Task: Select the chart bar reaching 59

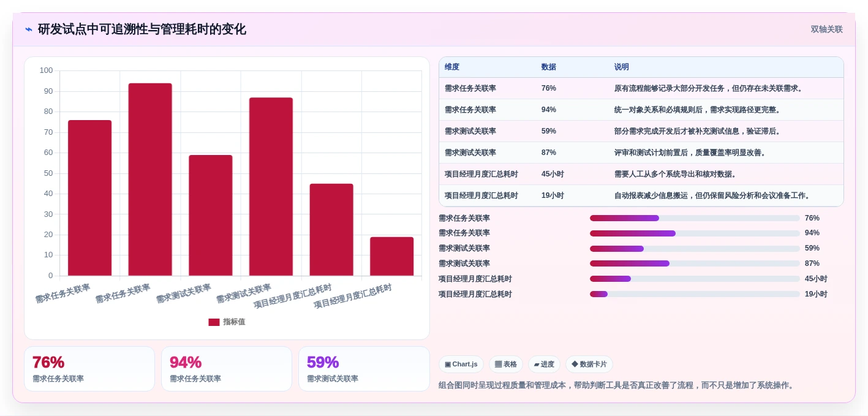Action: click(x=211, y=216)
